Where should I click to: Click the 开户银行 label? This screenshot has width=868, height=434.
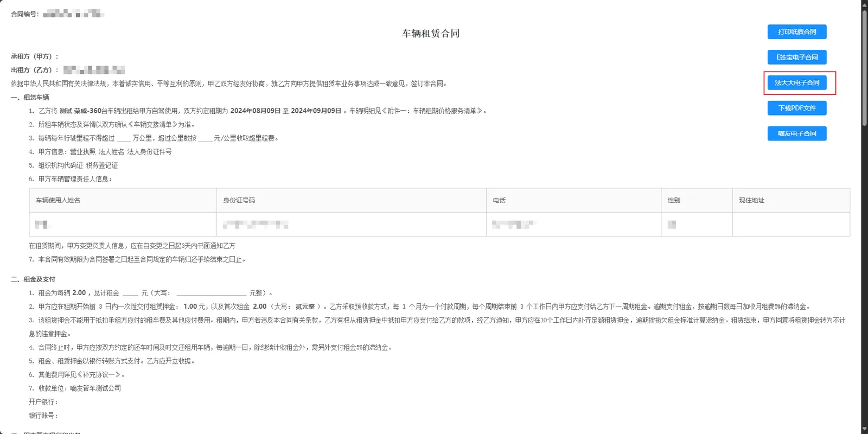(x=43, y=402)
